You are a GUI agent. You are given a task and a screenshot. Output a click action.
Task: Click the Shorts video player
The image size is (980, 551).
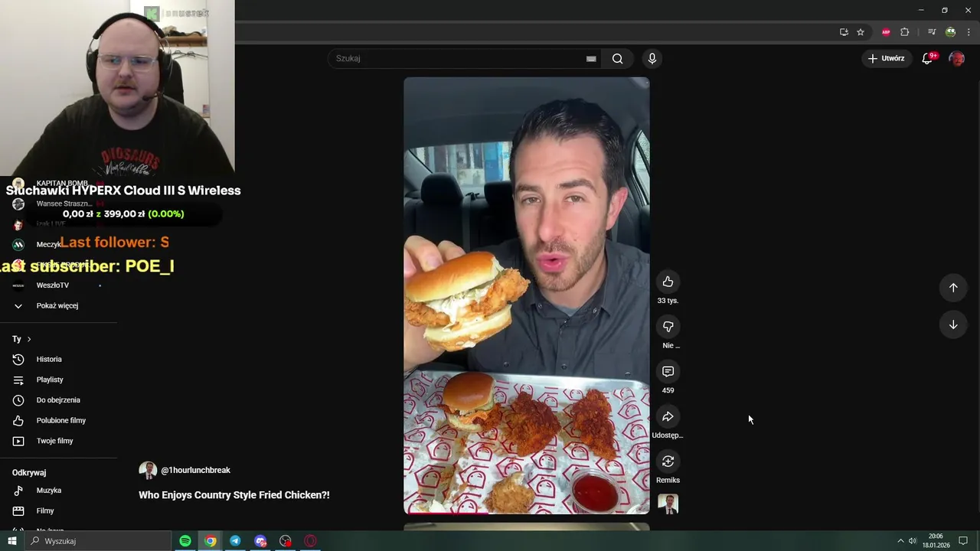[x=527, y=295]
